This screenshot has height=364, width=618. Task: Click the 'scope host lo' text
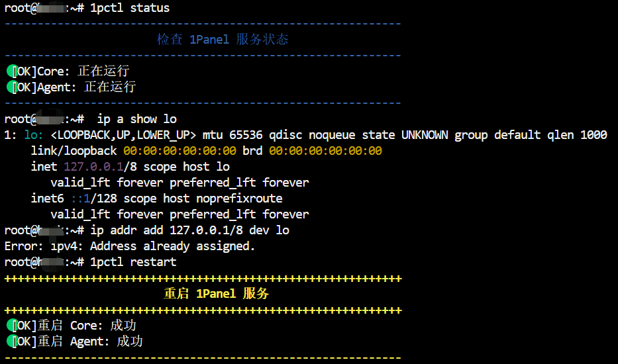186,167
